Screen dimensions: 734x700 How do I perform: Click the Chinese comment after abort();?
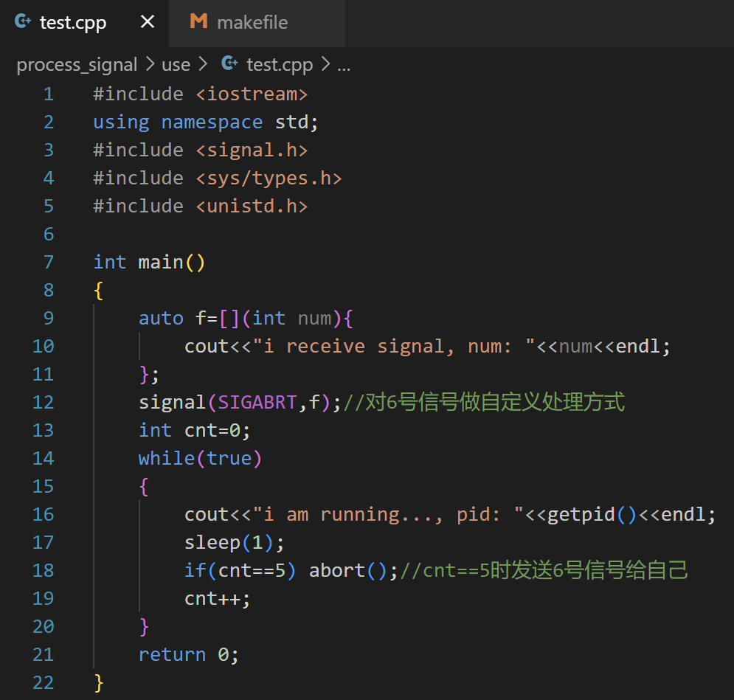point(544,571)
